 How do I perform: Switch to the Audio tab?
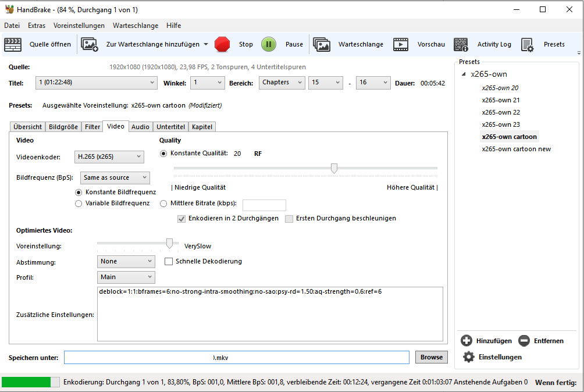point(140,127)
